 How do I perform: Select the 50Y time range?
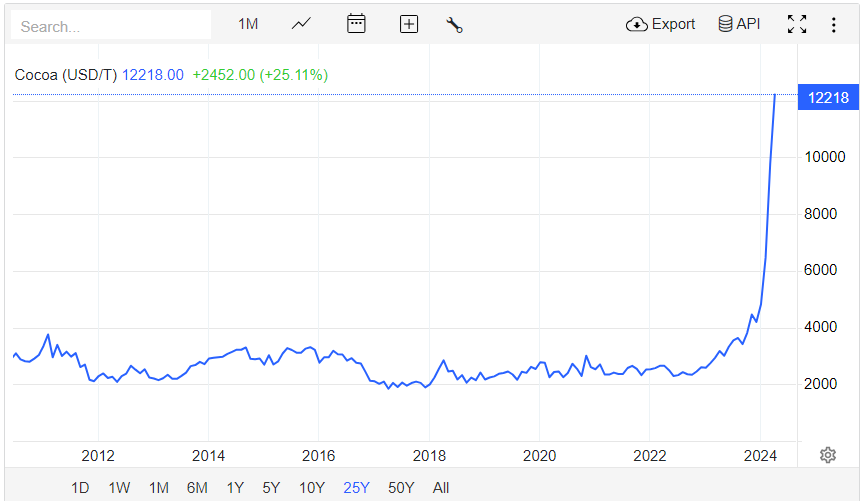click(x=401, y=488)
